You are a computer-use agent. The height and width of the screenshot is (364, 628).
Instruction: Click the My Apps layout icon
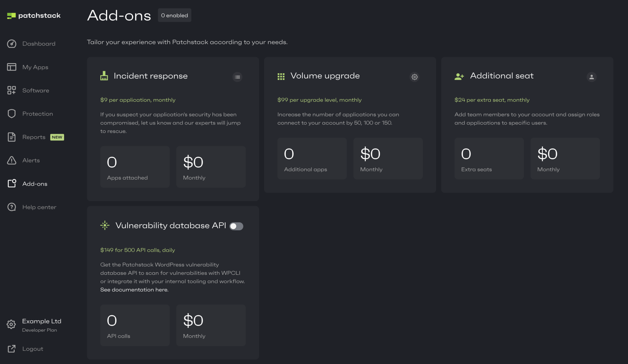click(12, 67)
